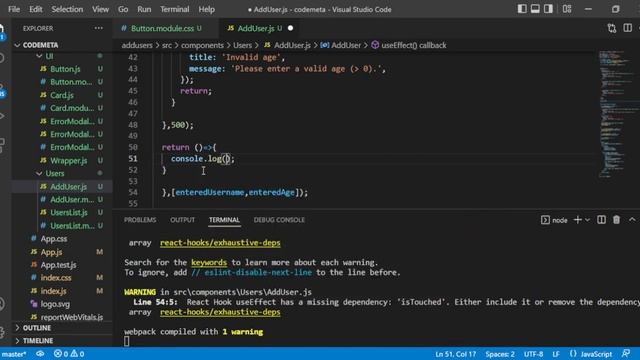Viewport: 640px width, 360px height.
Task: Switch to TERMINAL panel tab
Action: (224, 220)
